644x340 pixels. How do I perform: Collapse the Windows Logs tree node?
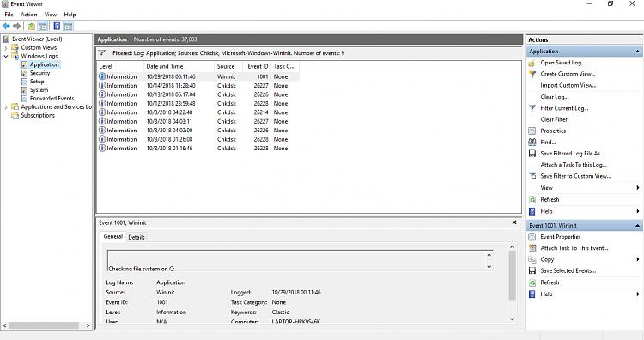pyautogui.click(x=6, y=57)
